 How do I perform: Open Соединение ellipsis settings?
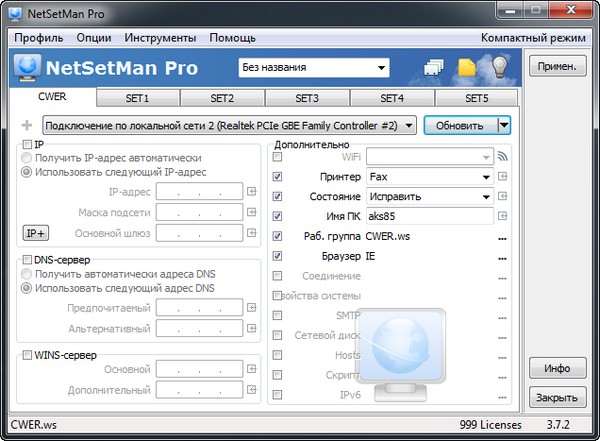(x=502, y=279)
